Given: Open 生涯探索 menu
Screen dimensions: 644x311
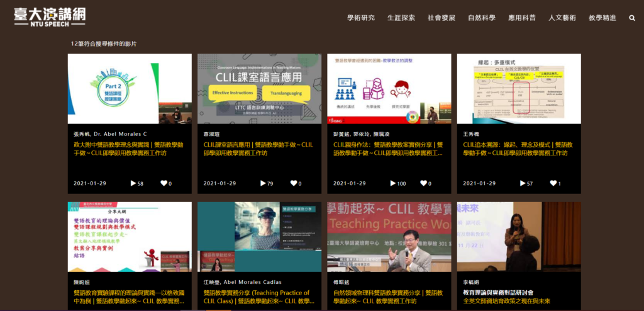Looking at the screenshot, I should point(401,18).
